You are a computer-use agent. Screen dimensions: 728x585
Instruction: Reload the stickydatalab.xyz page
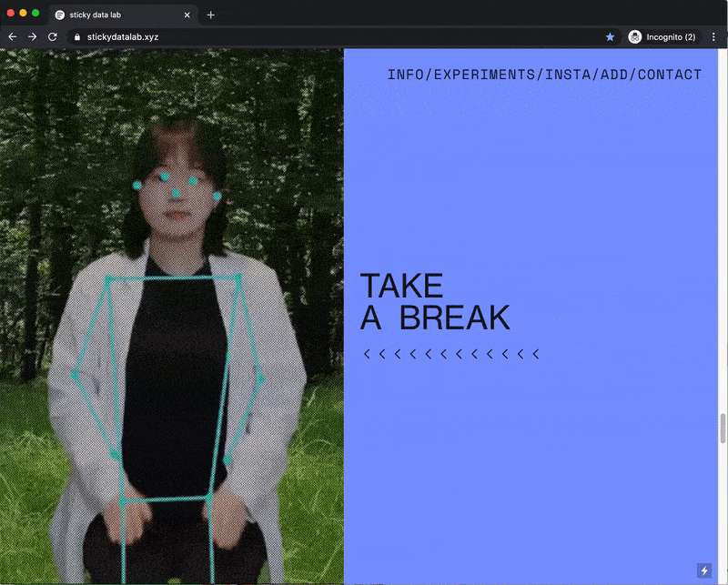[x=53, y=36]
